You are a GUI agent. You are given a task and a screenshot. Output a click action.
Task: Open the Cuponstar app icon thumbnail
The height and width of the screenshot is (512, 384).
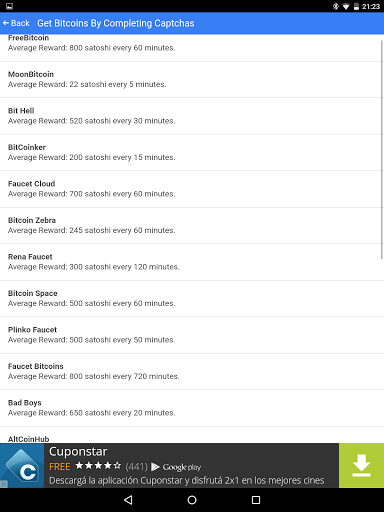[22, 465]
